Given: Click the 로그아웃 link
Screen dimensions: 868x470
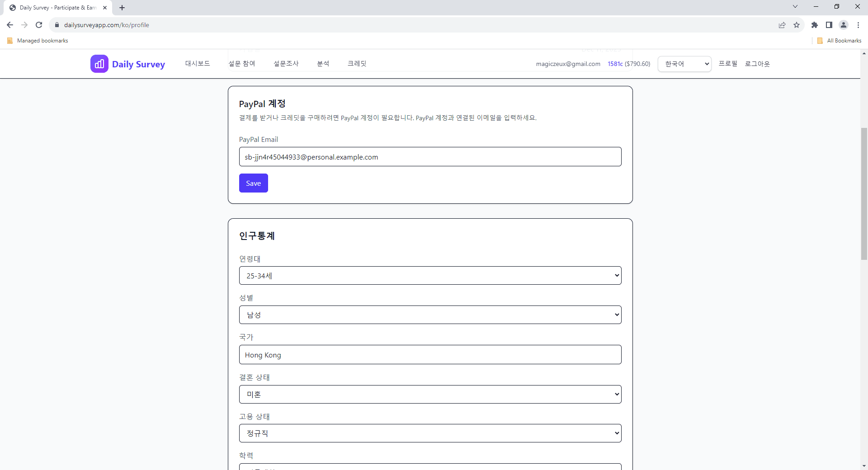Looking at the screenshot, I should (x=758, y=64).
